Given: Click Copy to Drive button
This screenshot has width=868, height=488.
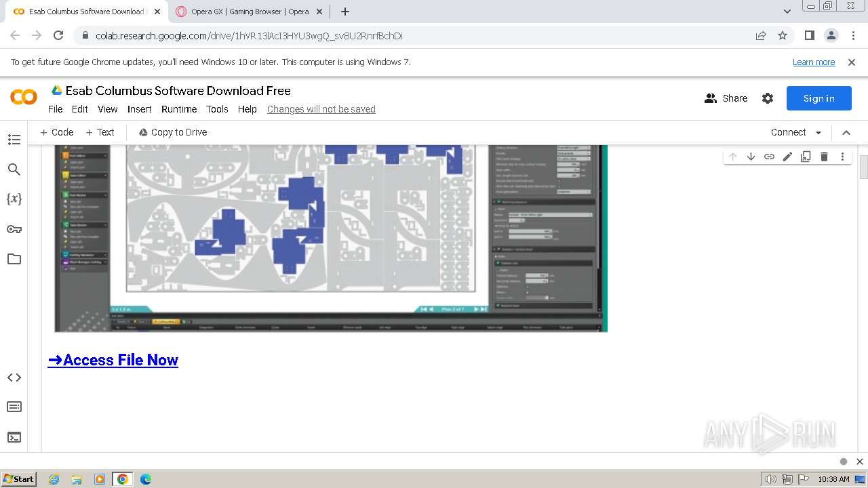Looking at the screenshot, I should (x=173, y=132).
